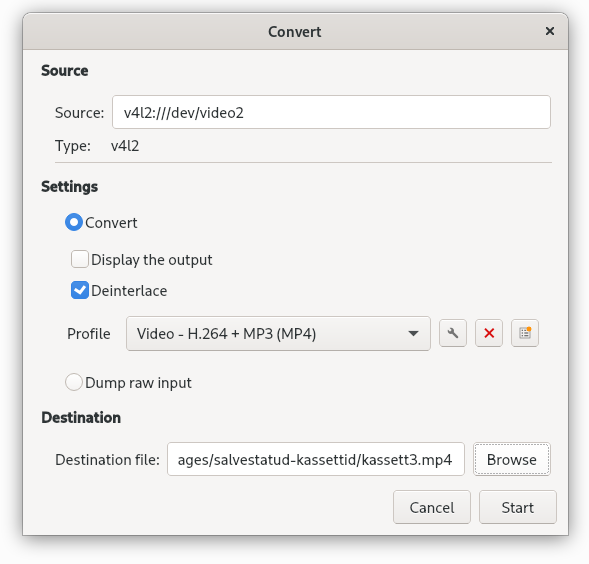Delete selected profile with the red X icon
This screenshot has width=589, height=564.
click(489, 333)
